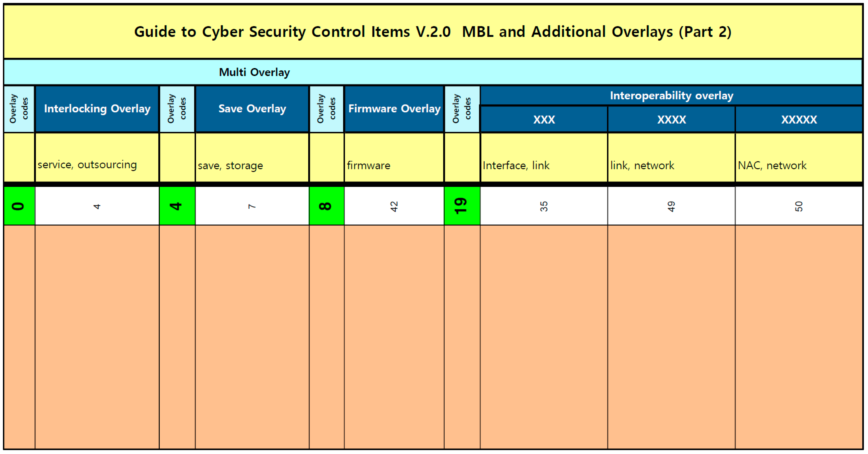
Task: Click the Interlocking Overlay header cell
Action: pyautogui.click(x=97, y=109)
